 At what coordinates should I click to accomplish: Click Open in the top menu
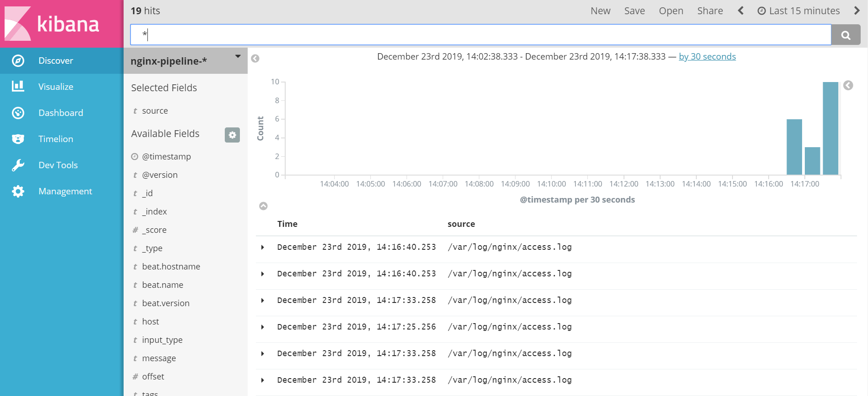point(671,11)
